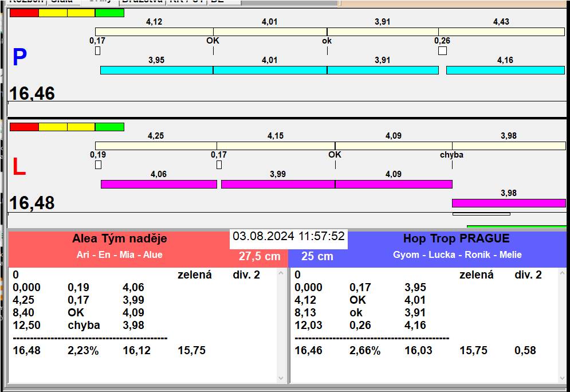Click the offset magenta 3,98 bar
The width and height of the screenshot is (570, 392).
coord(508,203)
